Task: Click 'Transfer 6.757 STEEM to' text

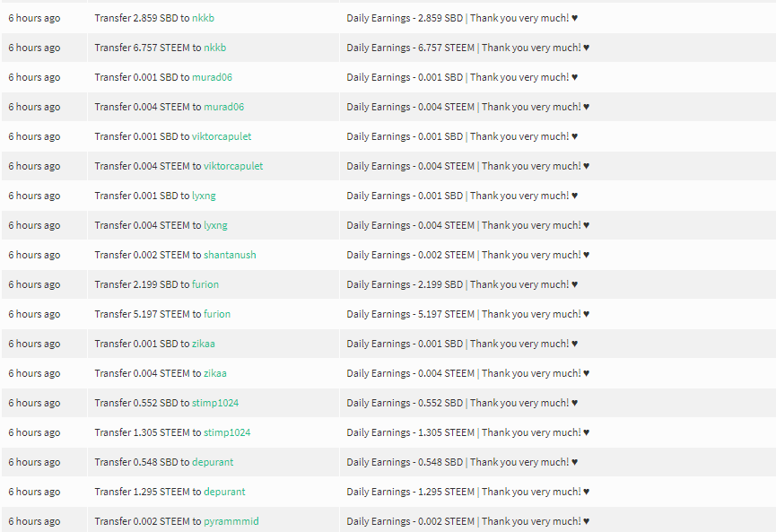Action: (148, 48)
